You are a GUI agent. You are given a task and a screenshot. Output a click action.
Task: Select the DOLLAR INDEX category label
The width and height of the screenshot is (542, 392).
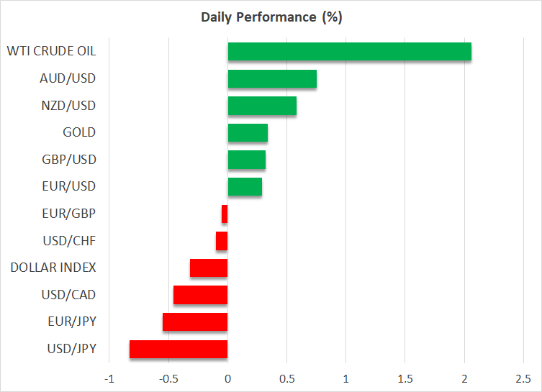[53, 268]
